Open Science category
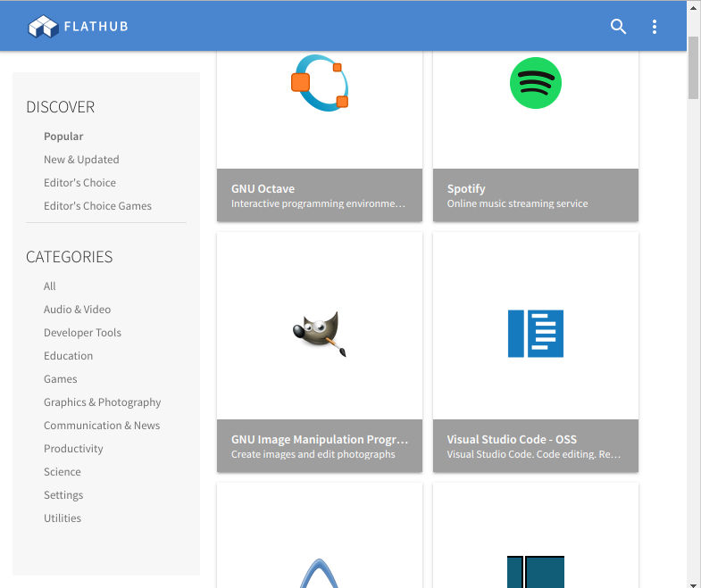The image size is (701, 588). point(63,472)
